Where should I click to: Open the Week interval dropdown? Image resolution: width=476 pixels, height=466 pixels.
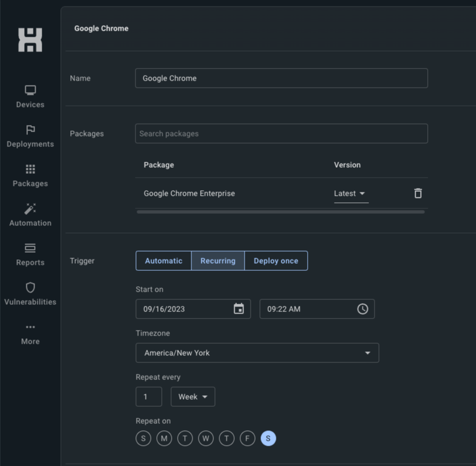[x=193, y=397]
